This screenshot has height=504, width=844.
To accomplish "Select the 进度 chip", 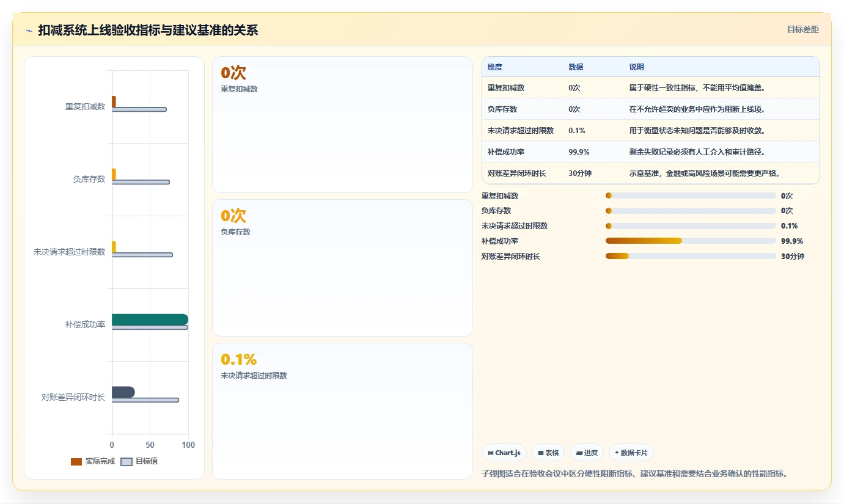I will tap(586, 453).
